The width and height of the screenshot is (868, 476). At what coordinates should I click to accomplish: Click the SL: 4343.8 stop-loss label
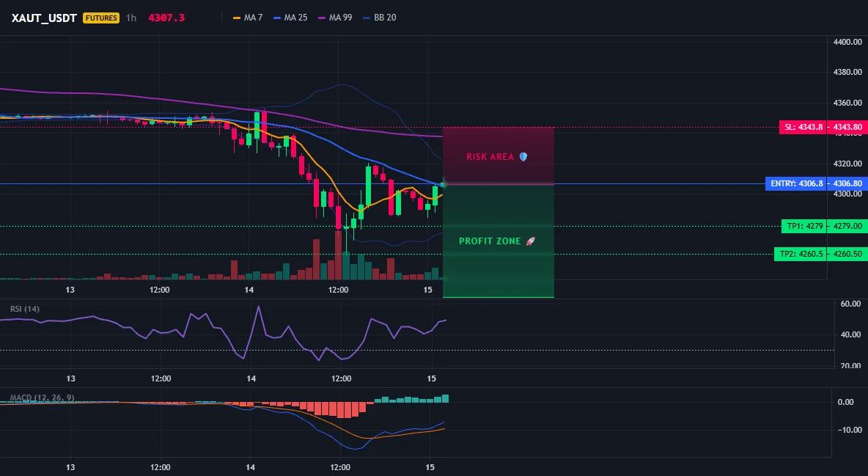803,128
